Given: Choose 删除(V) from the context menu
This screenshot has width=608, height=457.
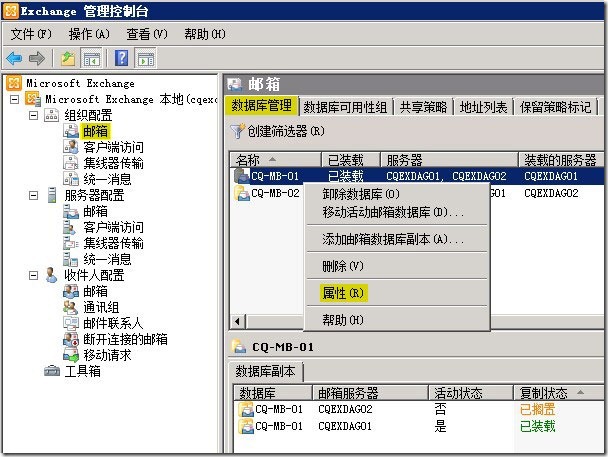Looking at the screenshot, I should 343,266.
